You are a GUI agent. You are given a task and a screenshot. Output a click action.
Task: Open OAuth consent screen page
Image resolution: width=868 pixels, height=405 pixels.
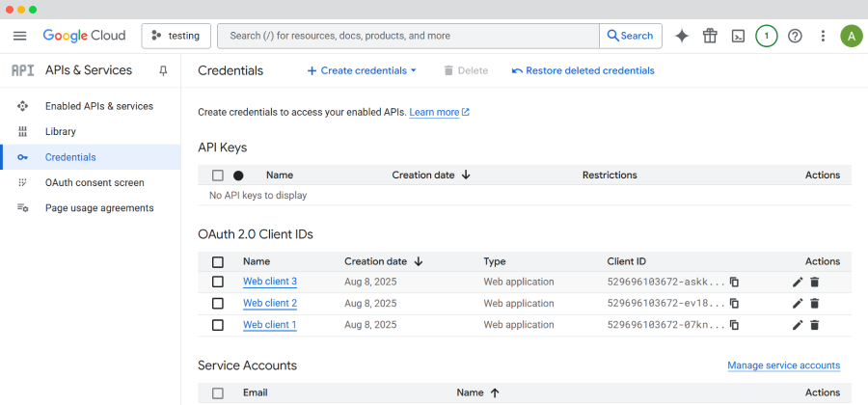pos(91,182)
